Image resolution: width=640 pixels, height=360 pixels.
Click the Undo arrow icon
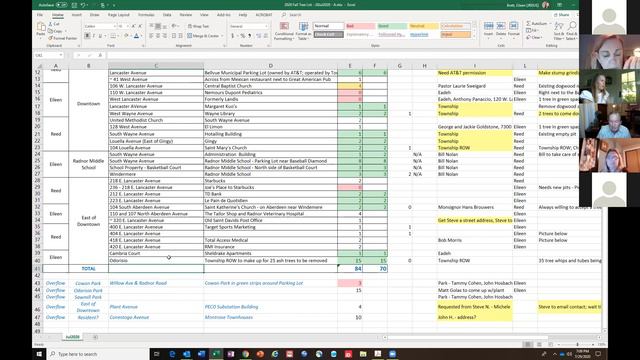point(83,5)
